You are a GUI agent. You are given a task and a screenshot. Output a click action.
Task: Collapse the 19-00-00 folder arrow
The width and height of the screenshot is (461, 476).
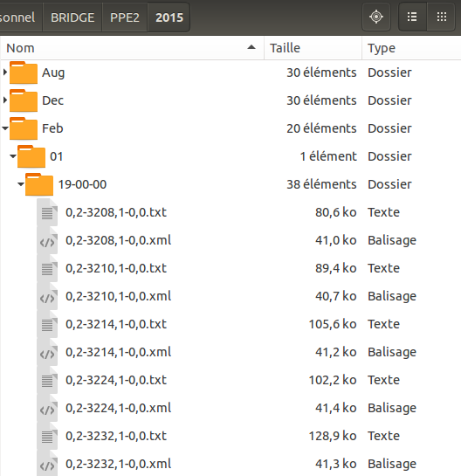click(x=21, y=184)
